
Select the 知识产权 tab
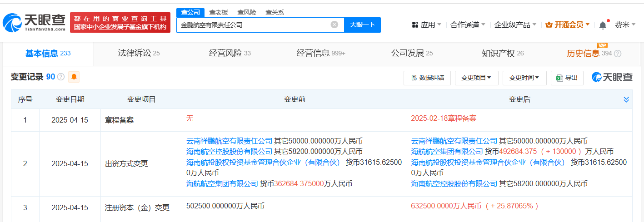[x=503, y=54]
